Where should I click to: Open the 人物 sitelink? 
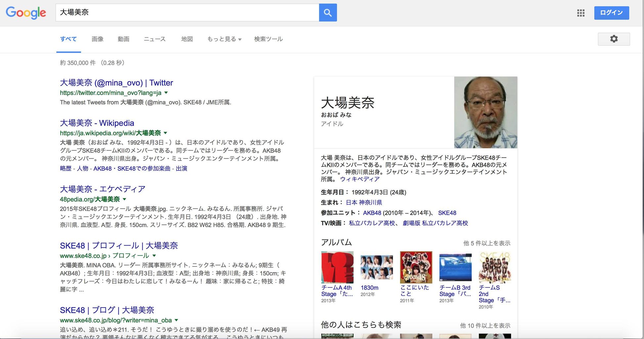tap(82, 169)
